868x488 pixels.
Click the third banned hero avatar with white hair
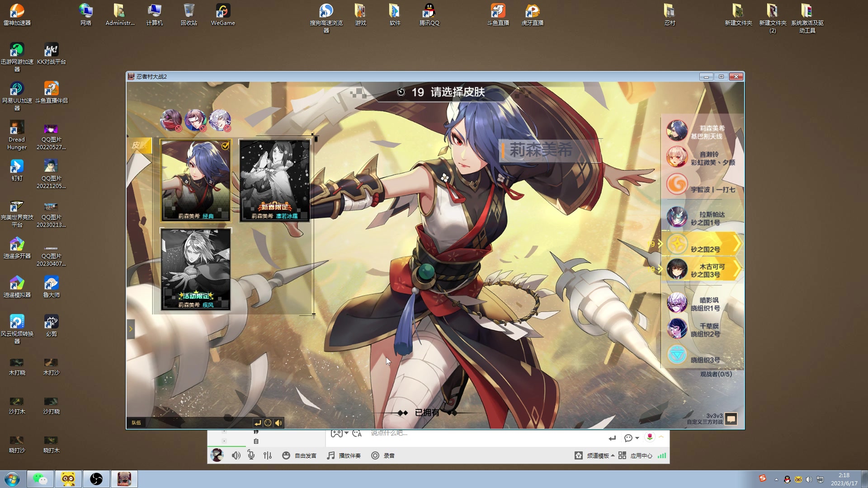coord(220,120)
